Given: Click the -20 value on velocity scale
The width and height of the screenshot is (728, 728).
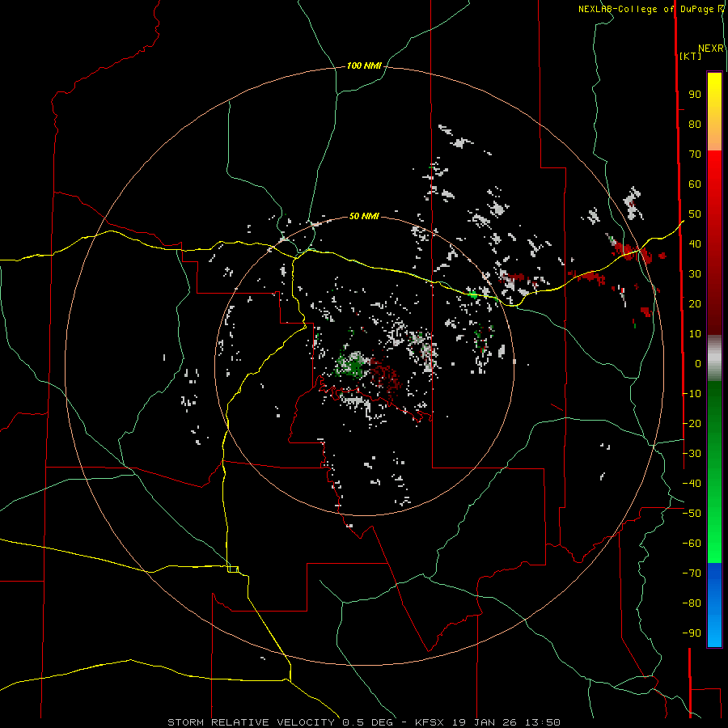Looking at the screenshot, I should click(692, 423).
